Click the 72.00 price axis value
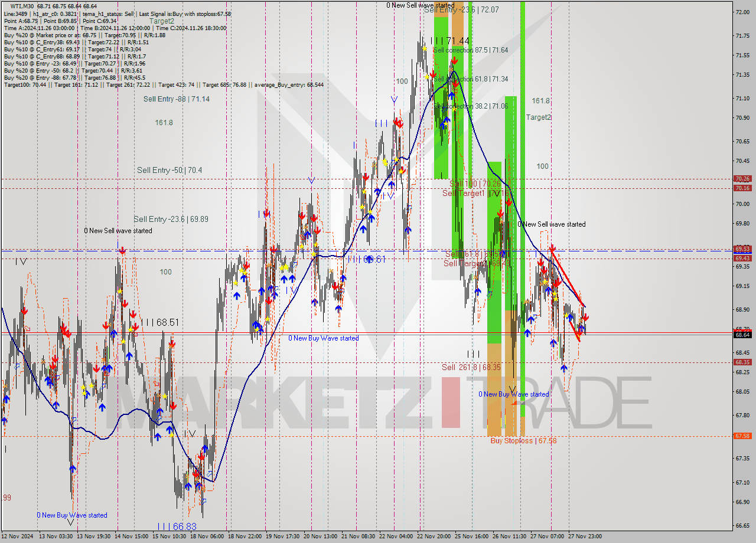The image size is (756, 543). pyautogui.click(x=742, y=12)
